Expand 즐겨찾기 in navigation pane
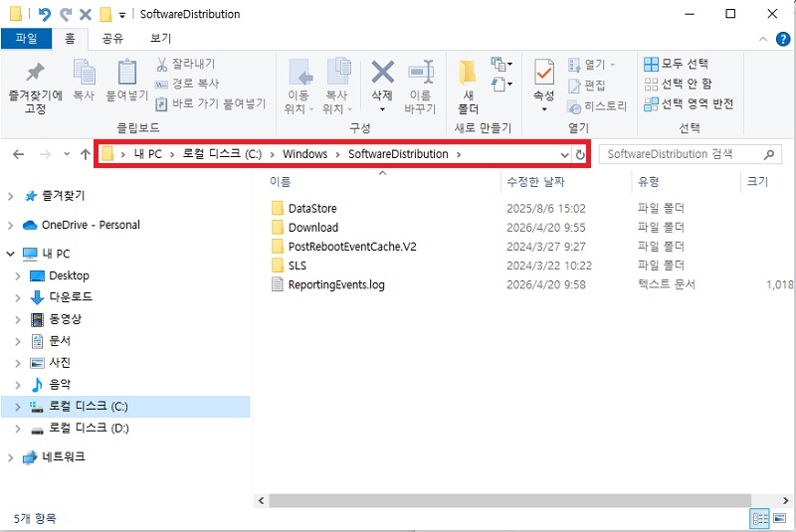Viewport: 796px width, 532px height. (x=10, y=196)
